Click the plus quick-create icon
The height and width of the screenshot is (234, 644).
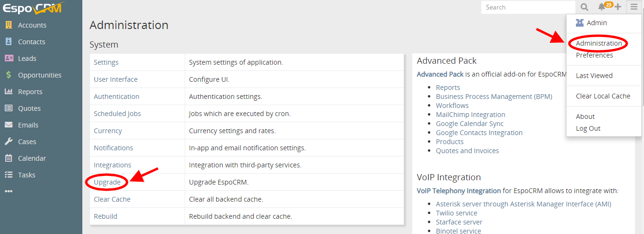[x=618, y=7]
